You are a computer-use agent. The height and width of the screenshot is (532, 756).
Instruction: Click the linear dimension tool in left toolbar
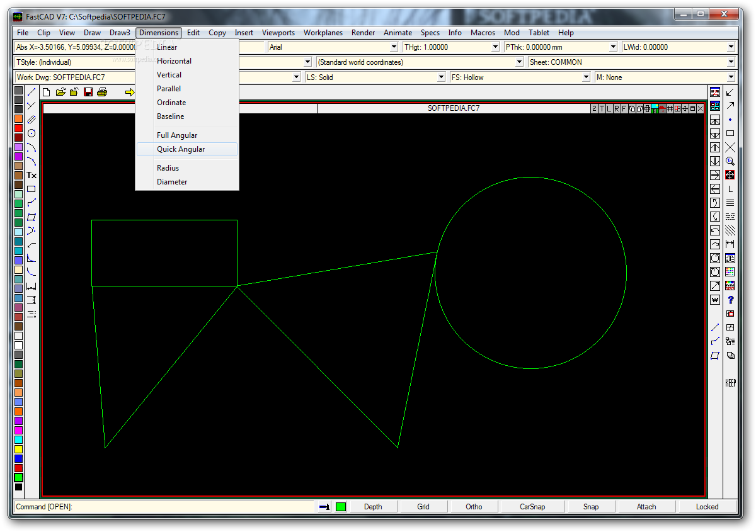pyautogui.click(x=31, y=286)
